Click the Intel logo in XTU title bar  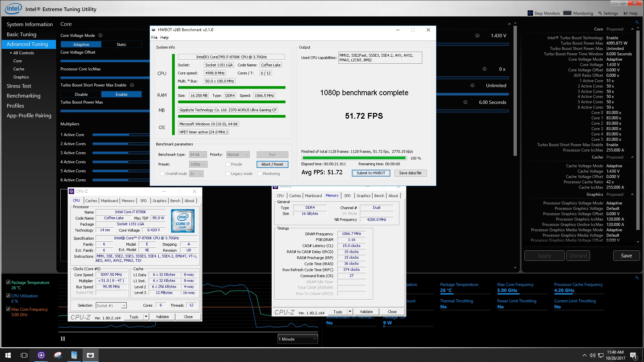tap(13, 9)
